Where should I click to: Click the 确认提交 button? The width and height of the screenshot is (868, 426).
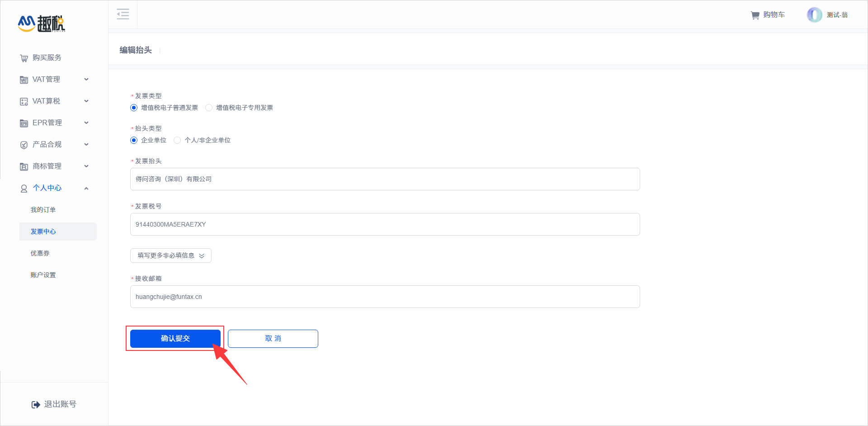175,339
